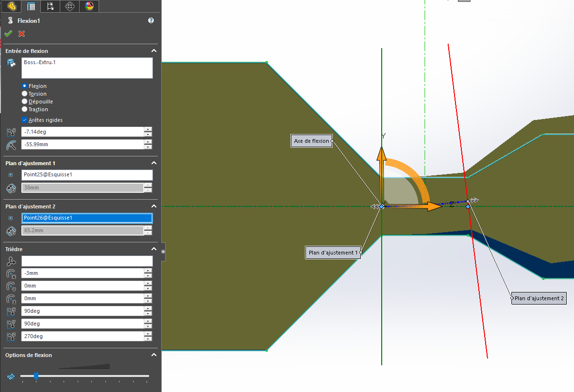Open the ConfigurationManager tab
The width and height of the screenshot is (574, 392).
tap(51, 6)
